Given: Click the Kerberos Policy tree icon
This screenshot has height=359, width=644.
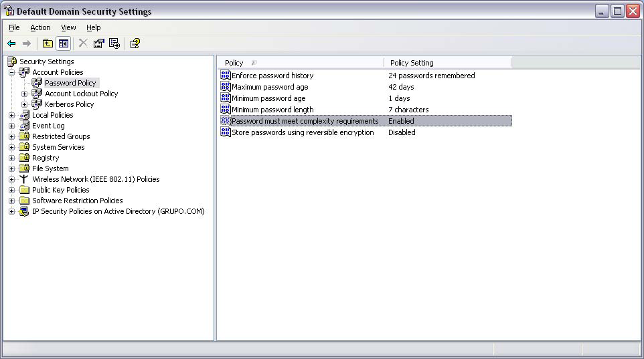Looking at the screenshot, I should 37,104.
